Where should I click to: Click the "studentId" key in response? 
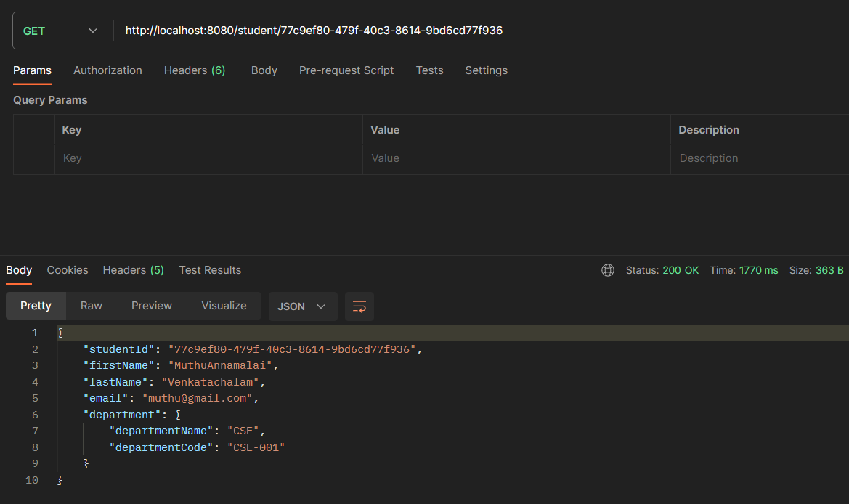(118, 350)
